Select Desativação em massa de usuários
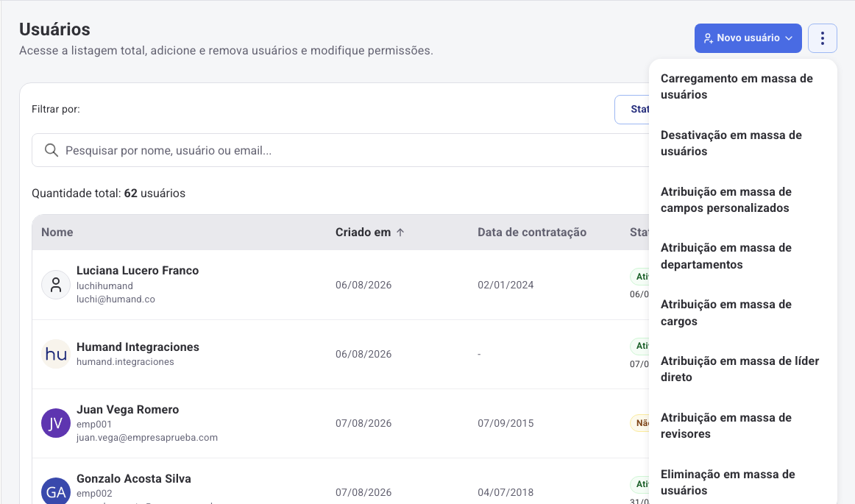The width and height of the screenshot is (855, 504). 742,143
